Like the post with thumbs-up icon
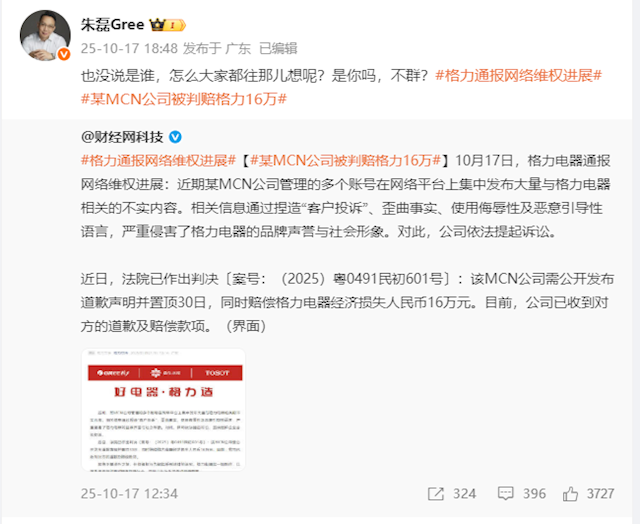 click(x=570, y=494)
